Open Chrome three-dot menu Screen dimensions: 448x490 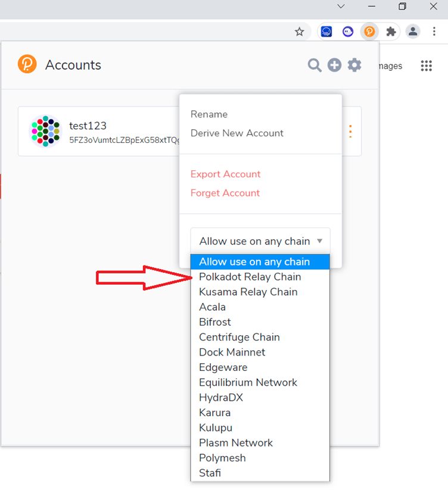point(434,31)
